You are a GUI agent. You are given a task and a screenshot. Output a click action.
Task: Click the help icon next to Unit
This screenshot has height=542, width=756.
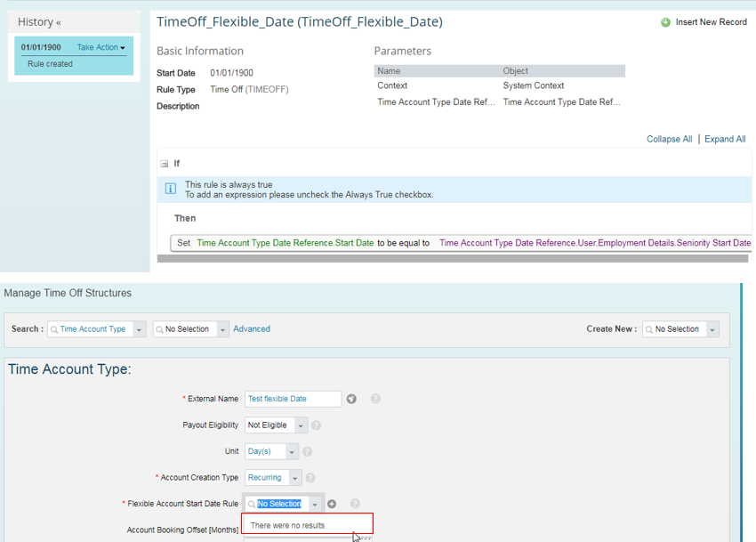[307, 451]
